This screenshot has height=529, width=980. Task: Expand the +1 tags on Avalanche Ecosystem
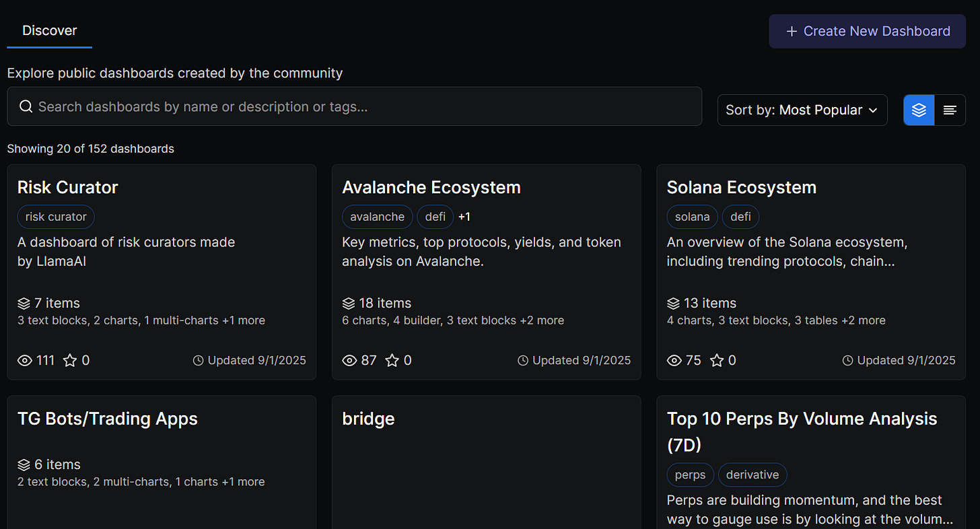(x=464, y=217)
